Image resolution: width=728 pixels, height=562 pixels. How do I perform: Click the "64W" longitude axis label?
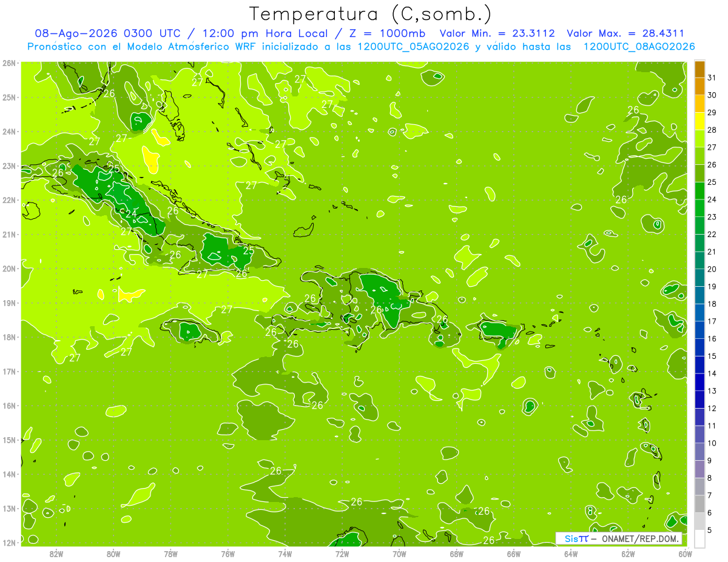click(571, 554)
